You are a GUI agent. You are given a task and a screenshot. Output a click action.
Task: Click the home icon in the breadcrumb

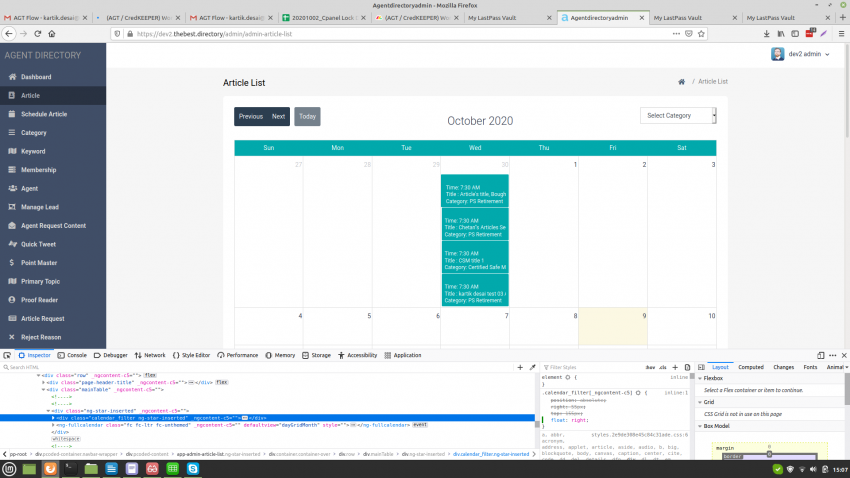pyautogui.click(x=681, y=81)
